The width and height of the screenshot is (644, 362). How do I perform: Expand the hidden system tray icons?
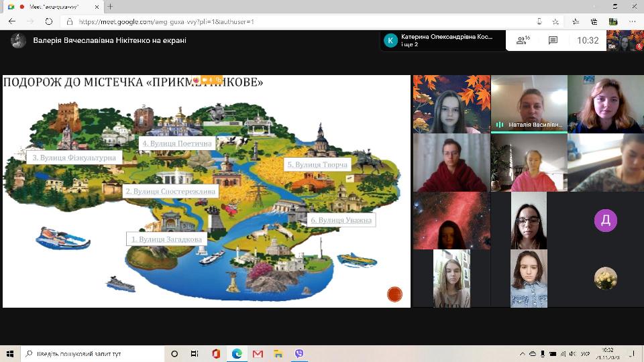[523, 353]
